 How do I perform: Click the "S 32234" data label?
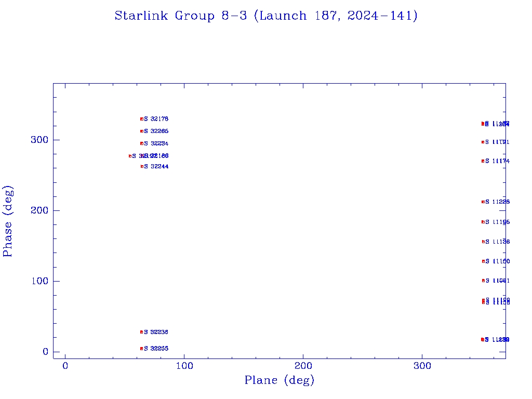156,143
